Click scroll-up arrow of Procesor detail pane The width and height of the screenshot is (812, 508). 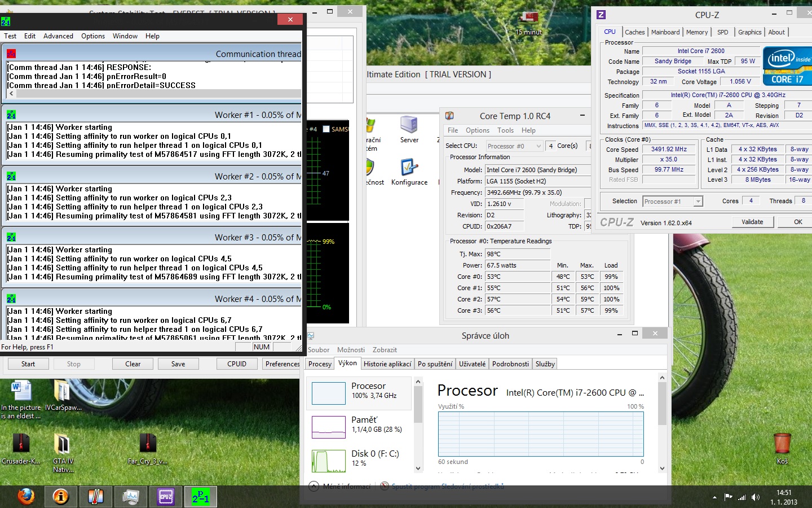662,378
